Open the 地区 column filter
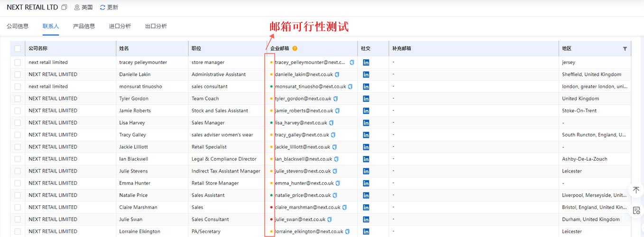This screenshot has height=237, width=644. 625,48
